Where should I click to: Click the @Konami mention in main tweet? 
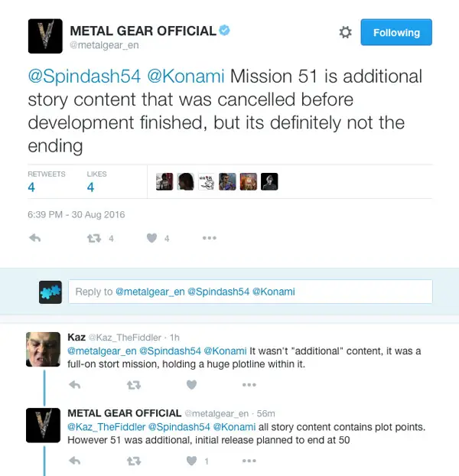[186, 77]
